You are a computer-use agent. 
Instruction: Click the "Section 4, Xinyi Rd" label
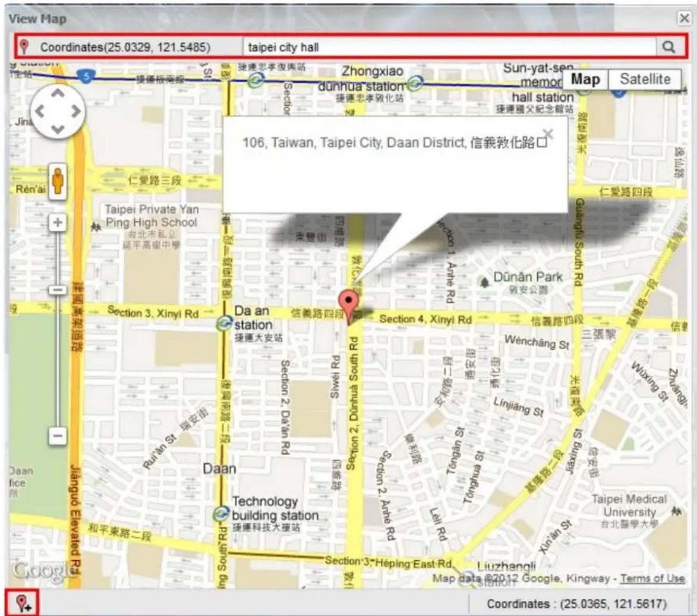425,319
